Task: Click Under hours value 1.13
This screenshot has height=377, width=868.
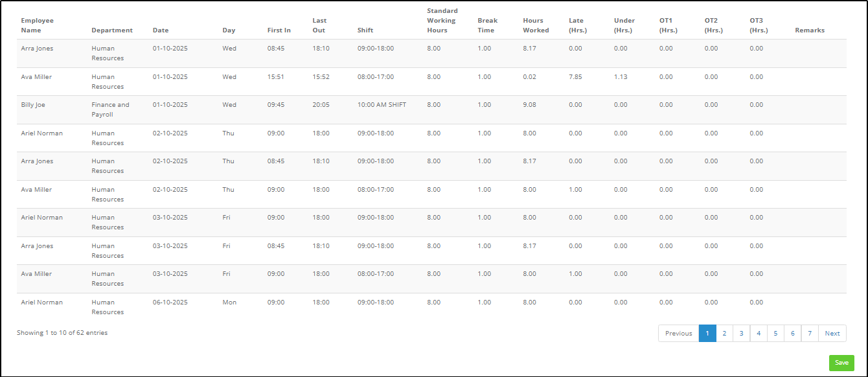Action: click(x=621, y=77)
